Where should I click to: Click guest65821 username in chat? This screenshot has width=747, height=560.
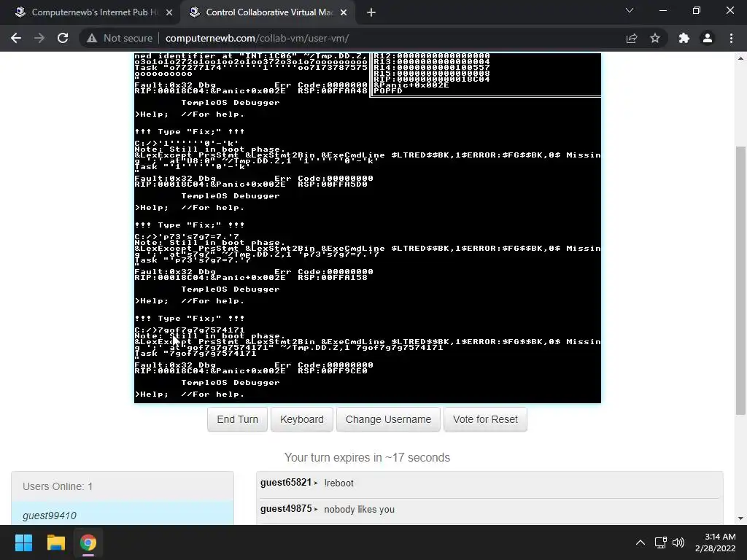(286, 483)
